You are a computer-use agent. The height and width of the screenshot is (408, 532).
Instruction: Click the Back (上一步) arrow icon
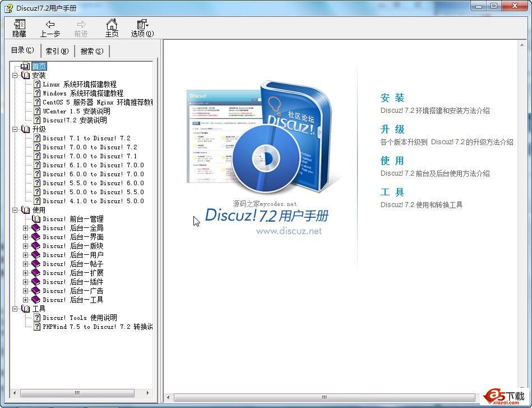tap(50, 25)
